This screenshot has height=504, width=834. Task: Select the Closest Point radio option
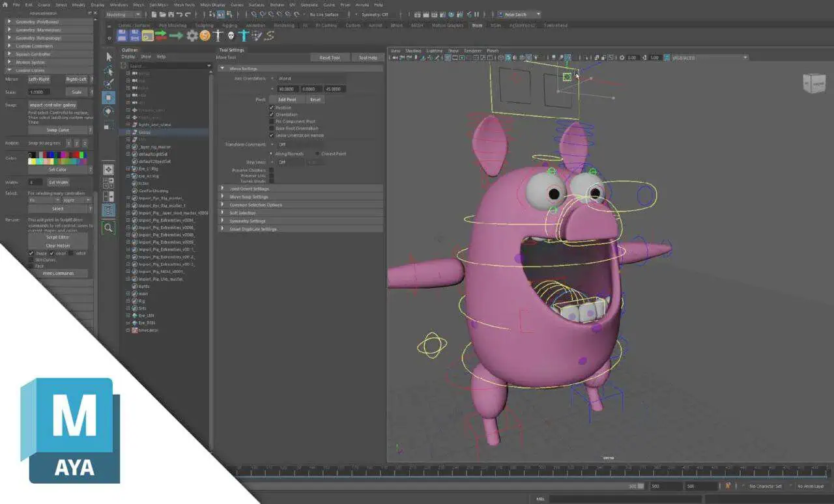[x=317, y=154]
